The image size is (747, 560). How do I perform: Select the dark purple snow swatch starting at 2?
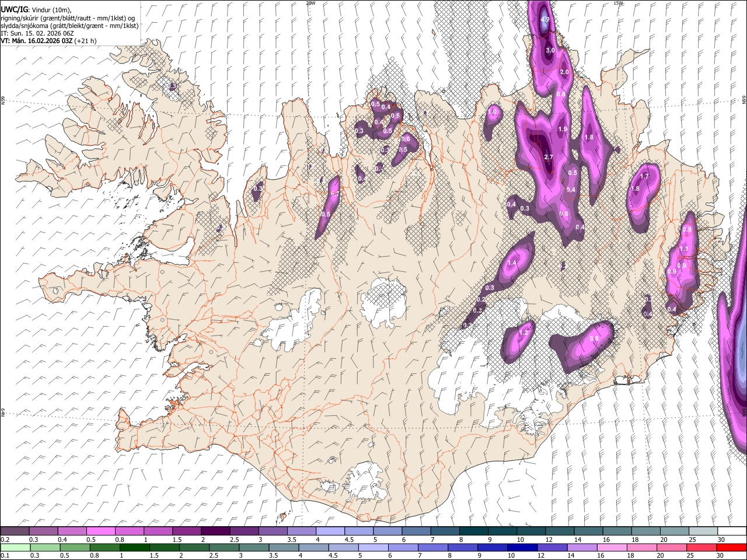[x=215, y=531]
